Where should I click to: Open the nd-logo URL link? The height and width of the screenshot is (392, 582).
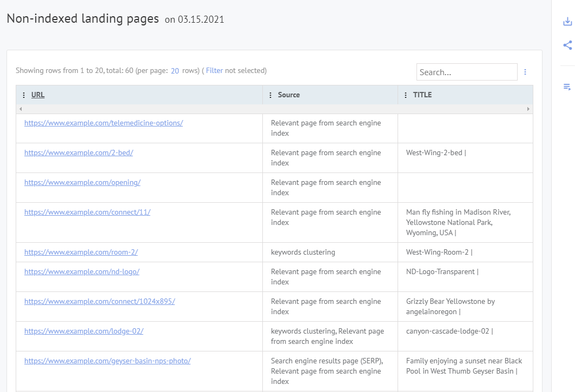coord(82,271)
